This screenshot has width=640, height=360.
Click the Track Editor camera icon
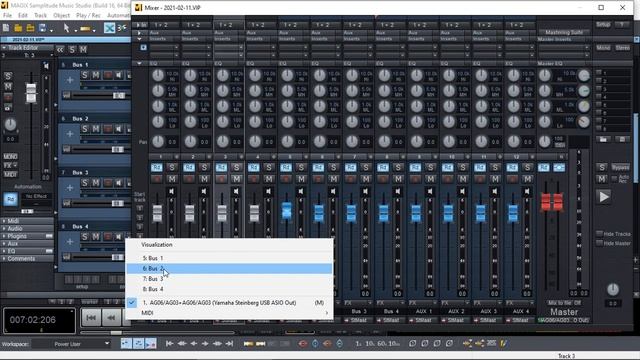point(8,107)
